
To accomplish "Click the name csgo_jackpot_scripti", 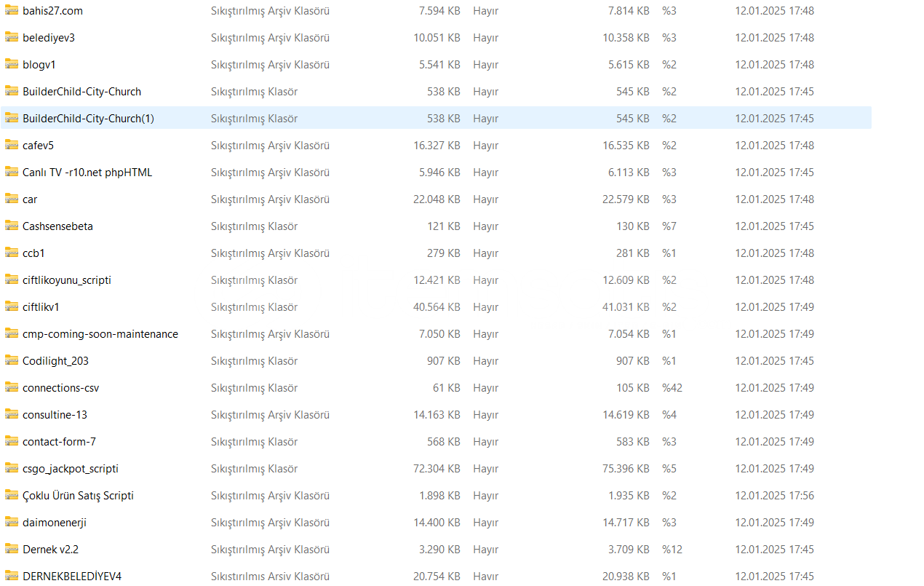I will point(71,469).
